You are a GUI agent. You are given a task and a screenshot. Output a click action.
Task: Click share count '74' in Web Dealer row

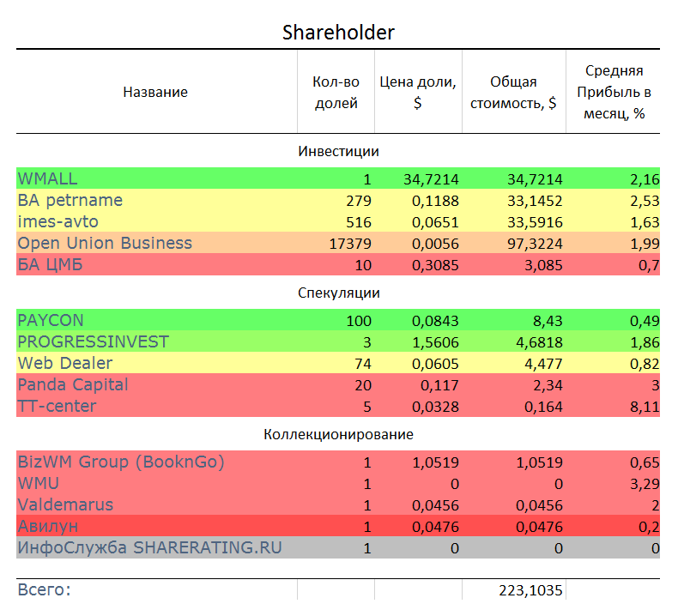pos(363,364)
